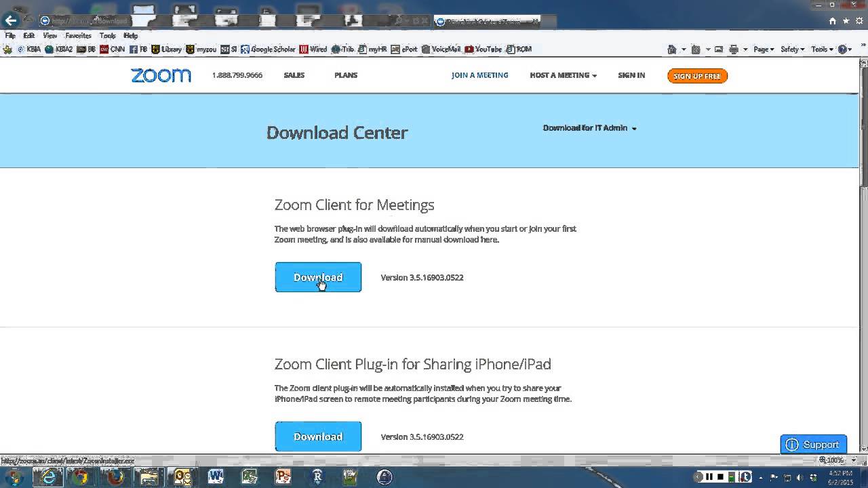Open the View menu
Image resolution: width=868 pixels, height=488 pixels.
tap(50, 35)
